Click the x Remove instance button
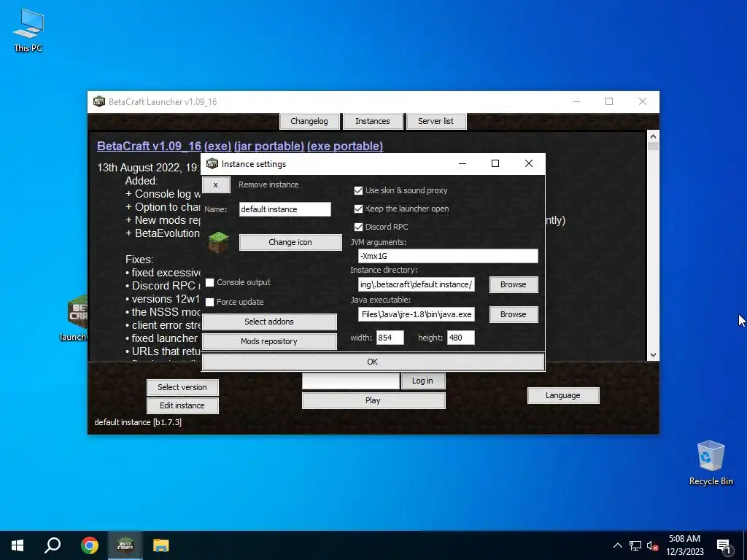 (x=216, y=184)
